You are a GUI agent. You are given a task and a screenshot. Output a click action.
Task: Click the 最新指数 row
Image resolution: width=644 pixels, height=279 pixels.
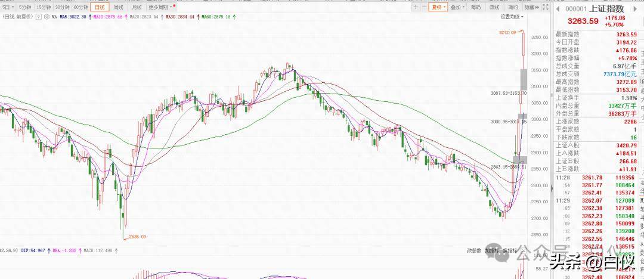tap(596, 35)
